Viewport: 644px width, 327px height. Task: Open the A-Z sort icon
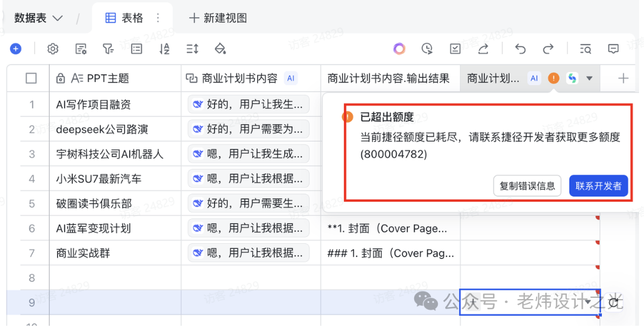(x=165, y=49)
